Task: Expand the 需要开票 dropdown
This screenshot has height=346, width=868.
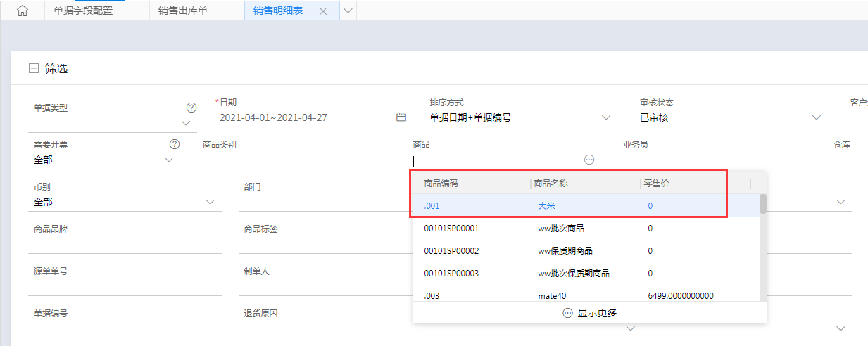Action: (168, 160)
